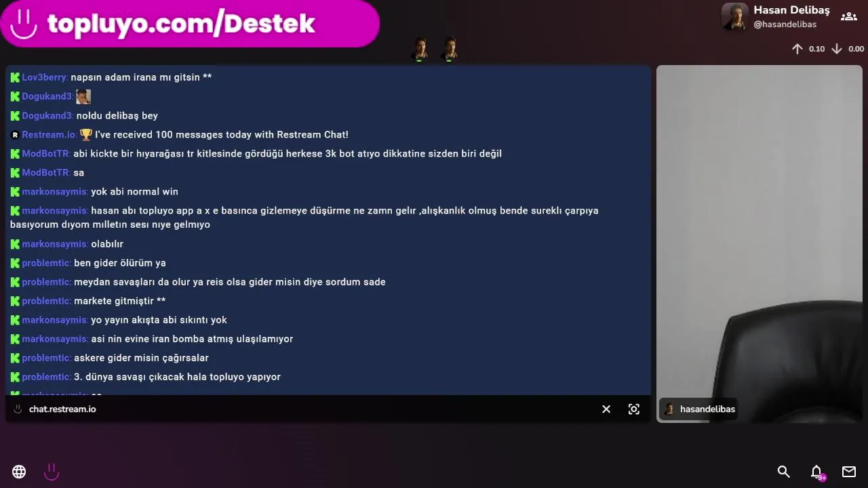Click Hasan Delibaş profile avatar at top
This screenshot has width=868, height=488.
pos(734,17)
